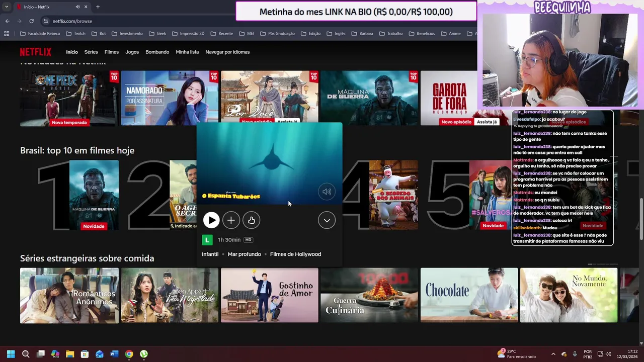Open Minha lista in Netflix navigation
644x362 pixels.
point(187,52)
